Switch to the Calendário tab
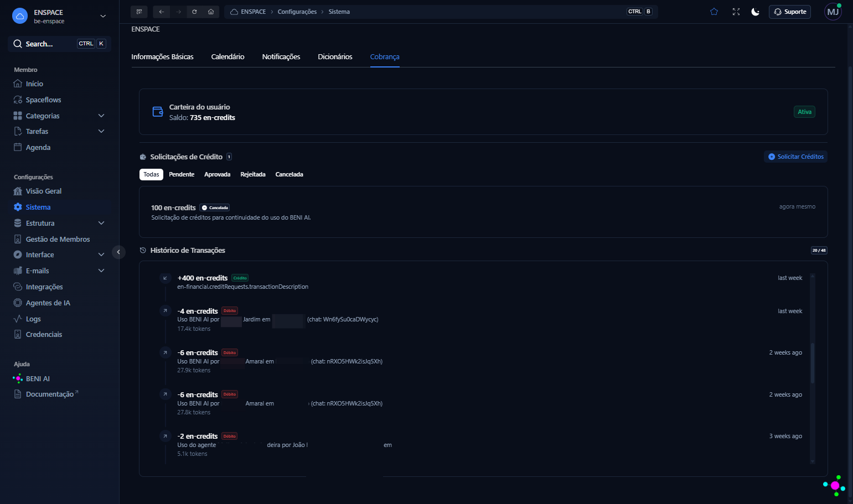The width and height of the screenshot is (853, 504). pos(228,57)
